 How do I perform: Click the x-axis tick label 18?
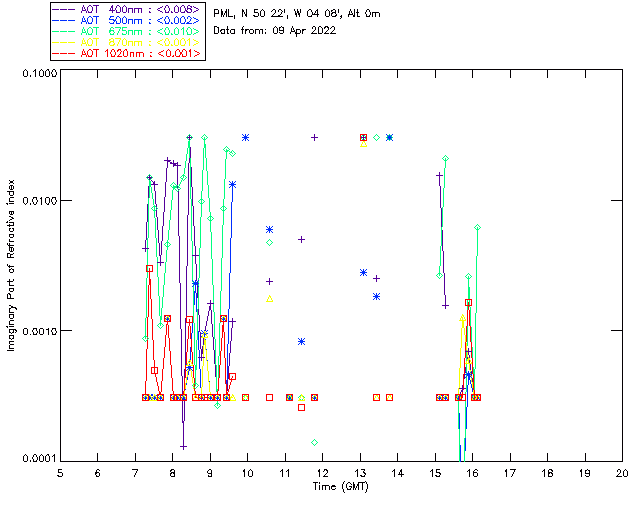[548, 473]
